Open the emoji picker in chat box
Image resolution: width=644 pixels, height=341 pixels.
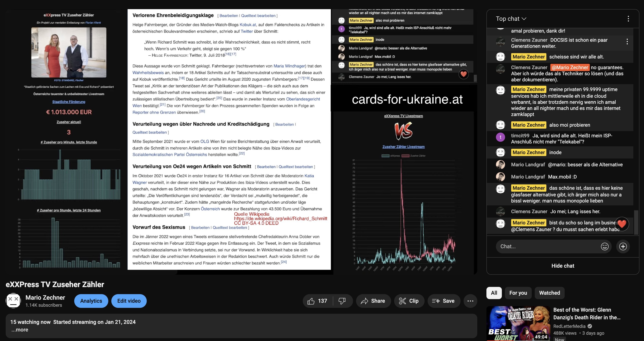click(604, 247)
